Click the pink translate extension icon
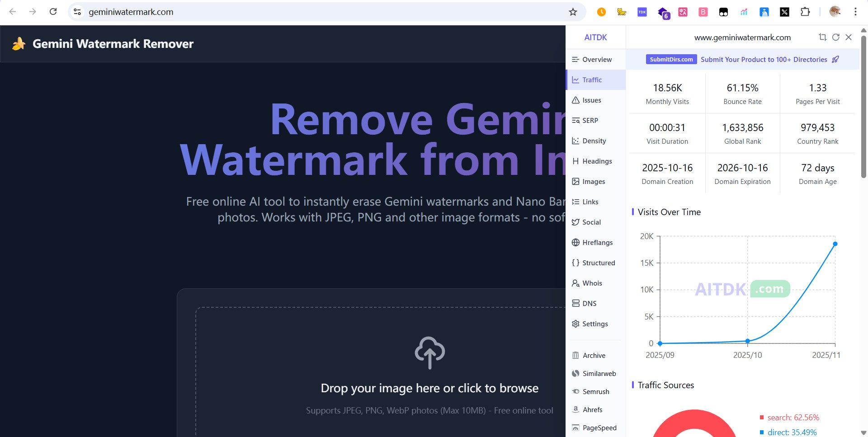Screen dimensions: 868x437 tap(683, 12)
